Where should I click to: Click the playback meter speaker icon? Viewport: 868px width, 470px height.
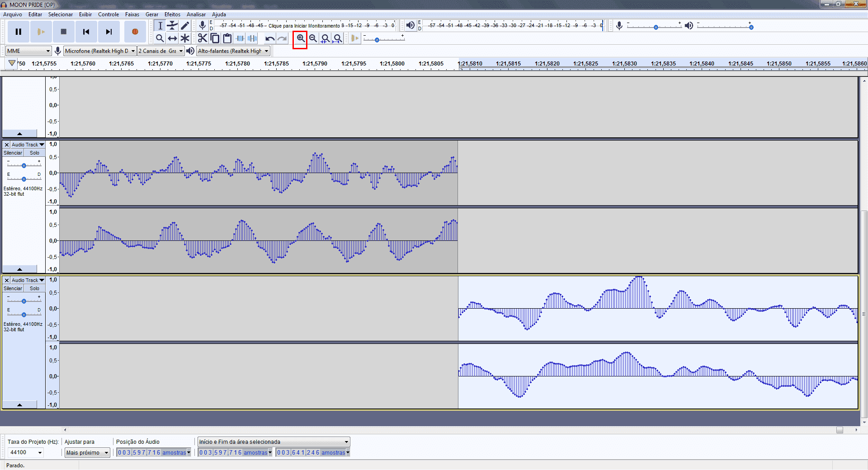tap(410, 25)
